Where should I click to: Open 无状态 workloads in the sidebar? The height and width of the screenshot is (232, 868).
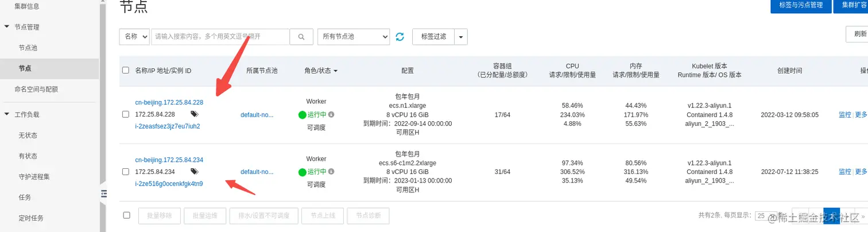tap(28, 135)
